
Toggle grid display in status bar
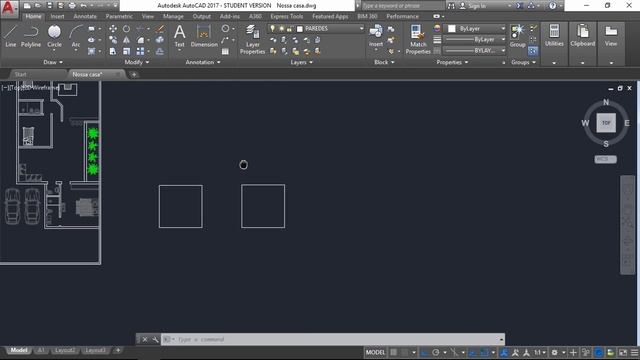coord(393,352)
